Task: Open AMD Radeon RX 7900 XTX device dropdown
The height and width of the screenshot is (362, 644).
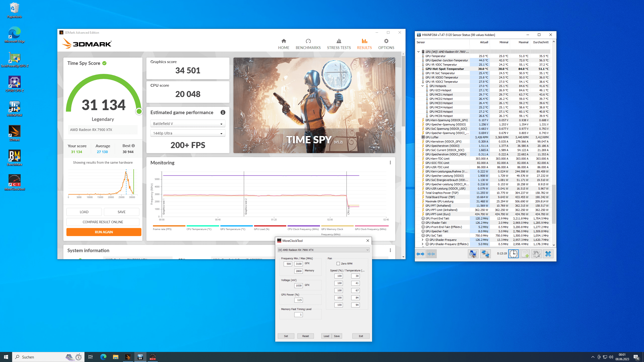Action: point(323,250)
